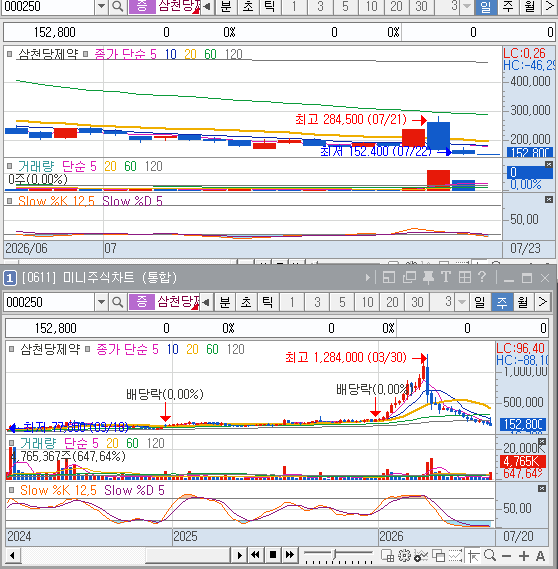Click the purple 종 badge in upper toolbar

[x=141, y=6]
